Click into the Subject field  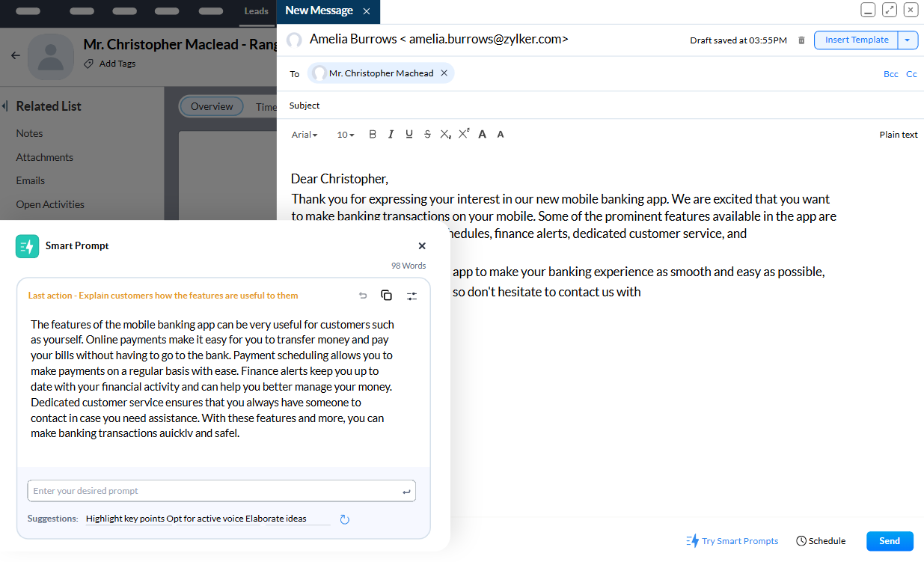(600, 106)
